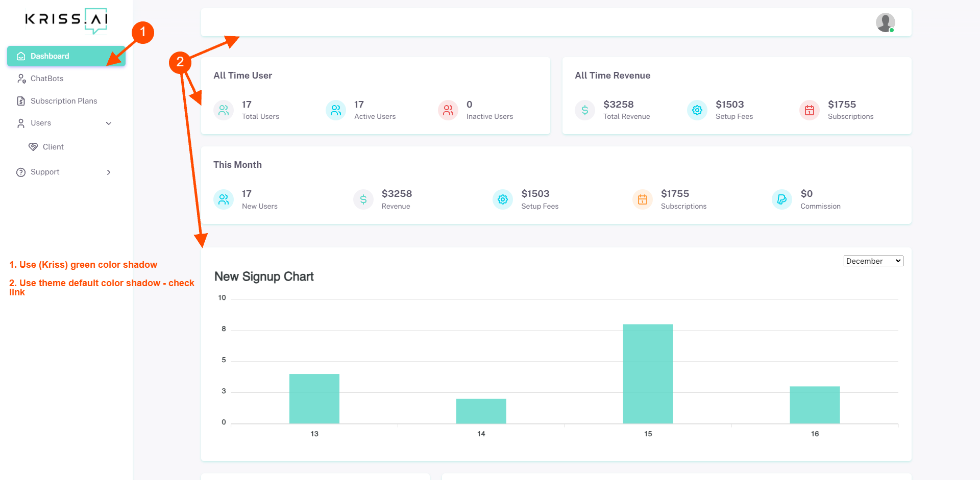The width and height of the screenshot is (980, 480).
Task: Click the Total Users icon
Action: pyautogui.click(x=224, y=110)
